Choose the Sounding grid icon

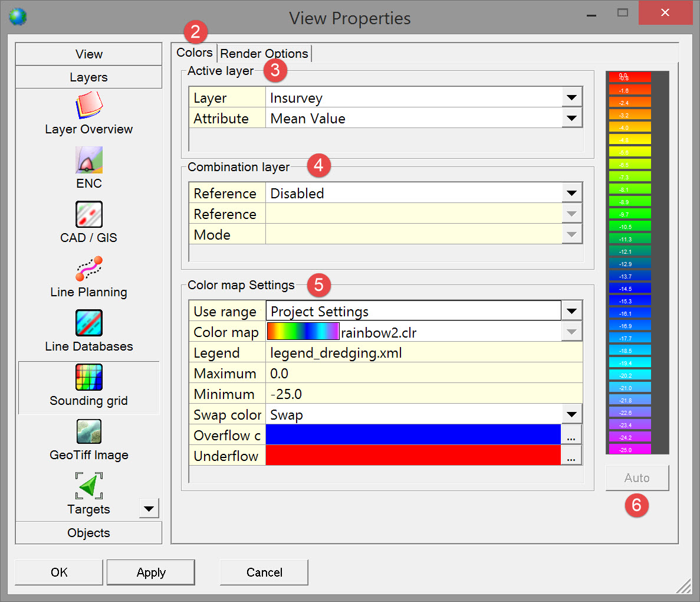(88, 378)
